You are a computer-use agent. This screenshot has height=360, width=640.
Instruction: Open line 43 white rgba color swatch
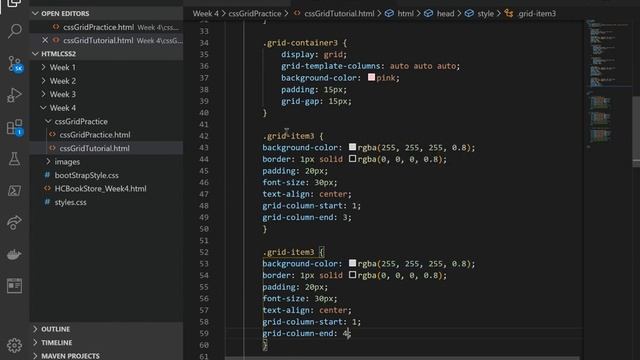click(352, 147)
